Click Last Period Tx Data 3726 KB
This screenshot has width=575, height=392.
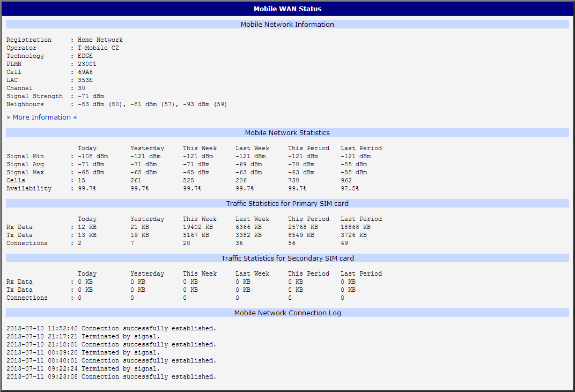click(353, 235)
